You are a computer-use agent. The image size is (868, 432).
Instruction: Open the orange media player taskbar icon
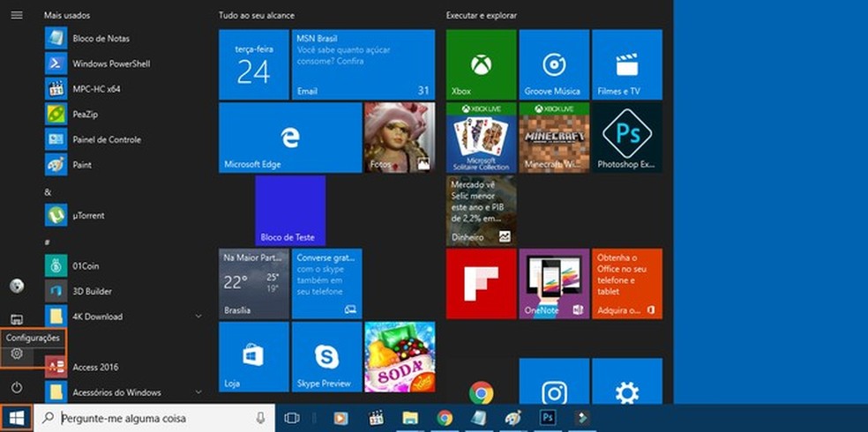click(341, 418)
